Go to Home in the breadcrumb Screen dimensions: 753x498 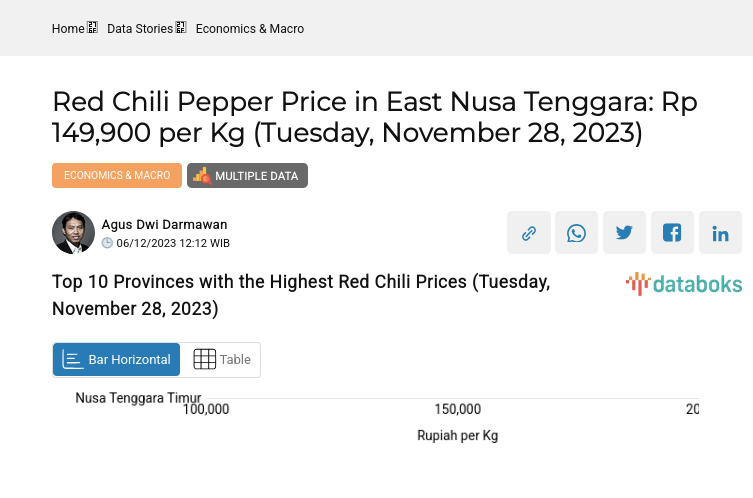(68, 29)
